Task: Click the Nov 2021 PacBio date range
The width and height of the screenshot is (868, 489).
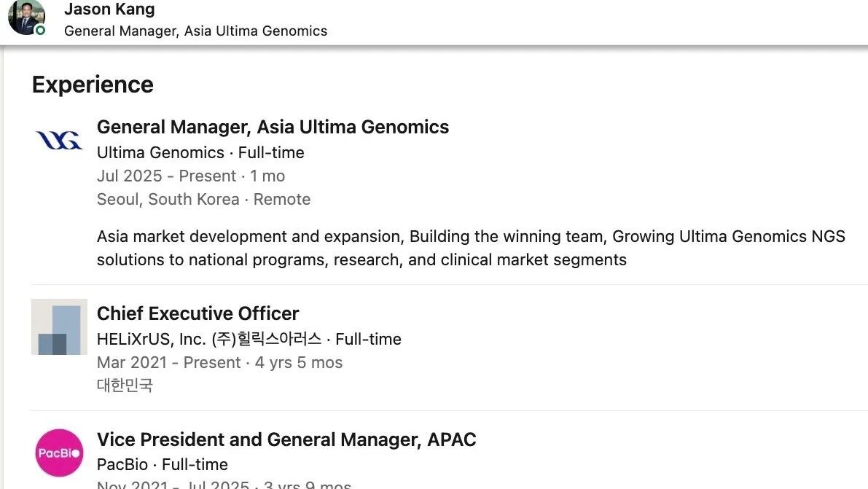Action: (224, 485)
